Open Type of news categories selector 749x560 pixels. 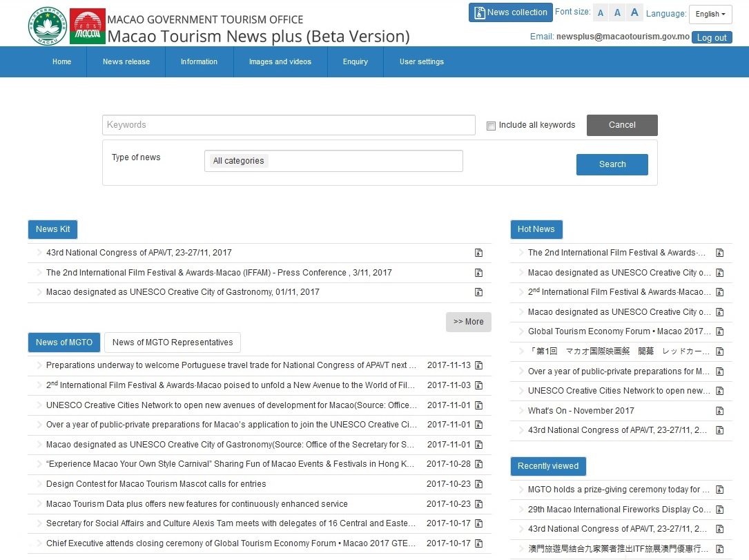point(333,161)
